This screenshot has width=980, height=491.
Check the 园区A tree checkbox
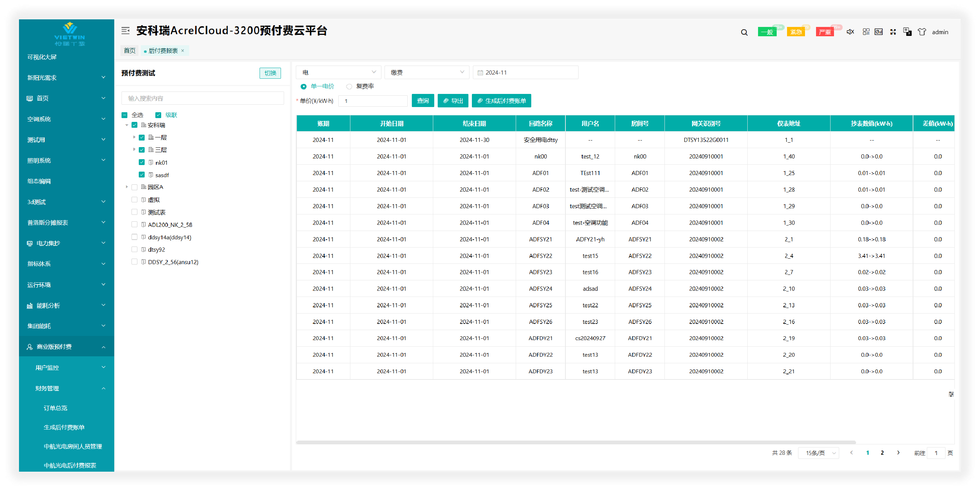[x=134, y=187]
